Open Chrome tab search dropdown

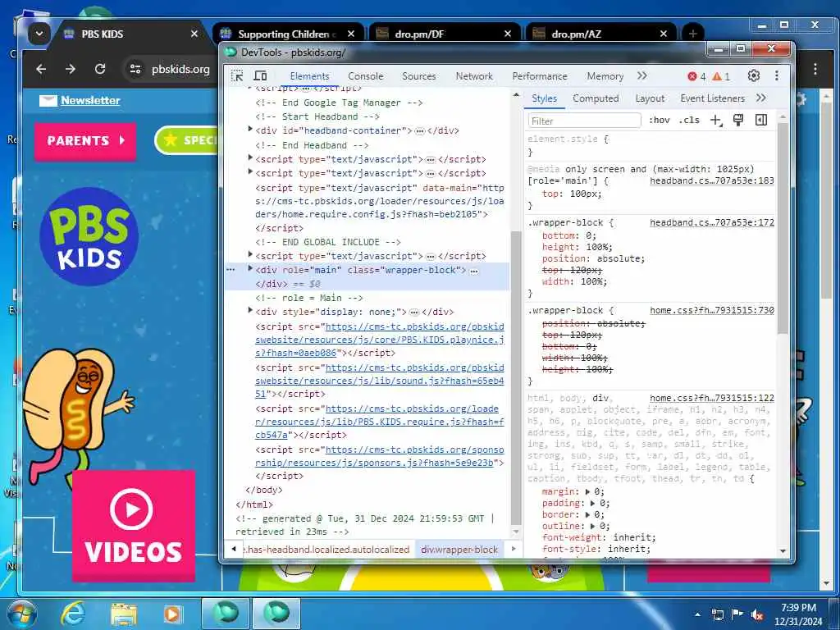pos(39,34)
